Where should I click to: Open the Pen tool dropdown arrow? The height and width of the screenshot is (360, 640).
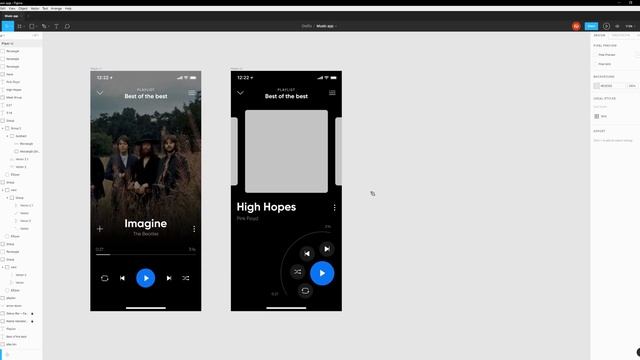click(x=49, y=27)
